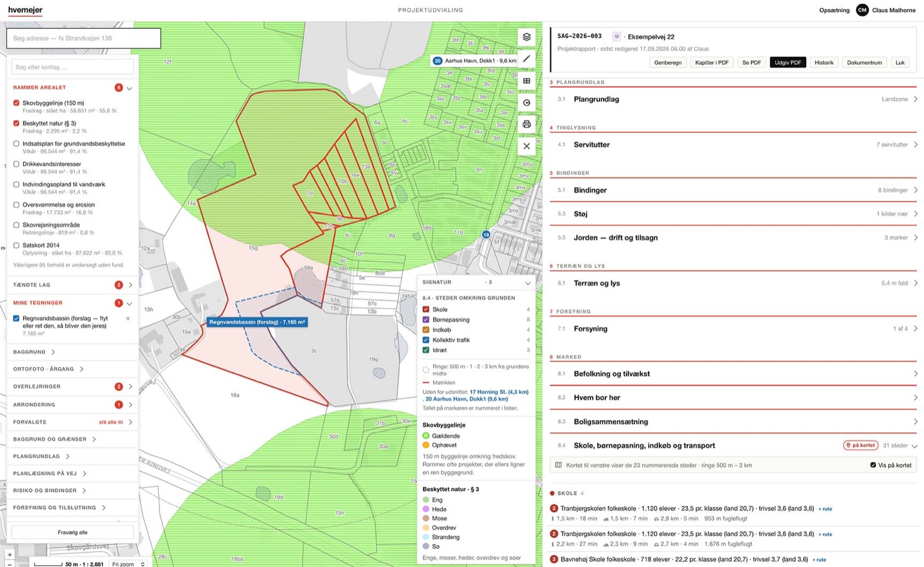Click the address search field
This screenshot has height=567, width=924.
click(x=83, y=38)
